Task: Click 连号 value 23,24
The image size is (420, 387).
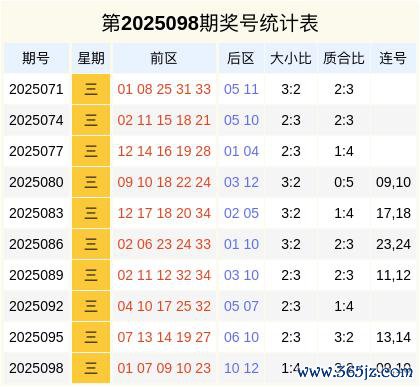Action: coord(393,244)
